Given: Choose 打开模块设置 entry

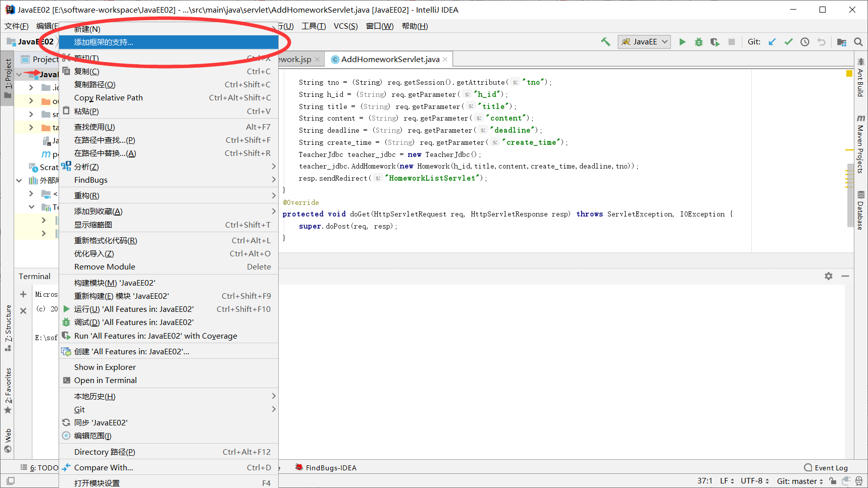Looking at the screenshot, I should pos(169,483).
